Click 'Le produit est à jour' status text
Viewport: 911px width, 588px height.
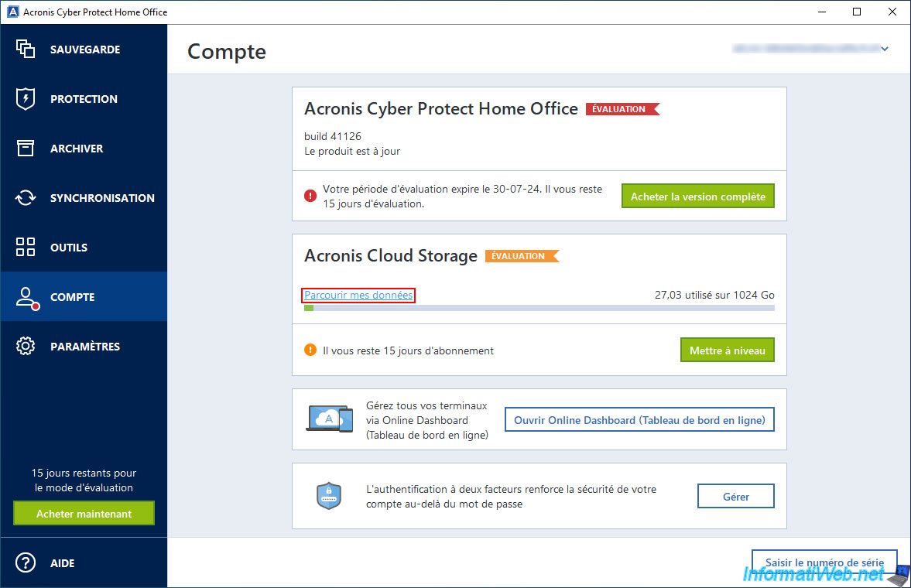[x=352, y=151]
